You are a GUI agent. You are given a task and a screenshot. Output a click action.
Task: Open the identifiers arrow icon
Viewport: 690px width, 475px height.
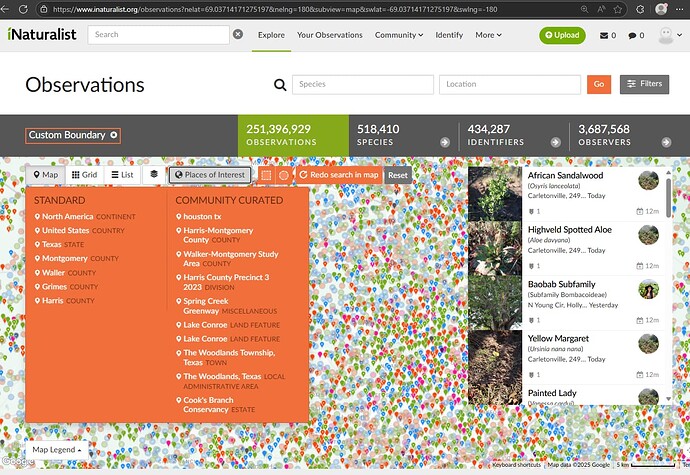(556, 142)
